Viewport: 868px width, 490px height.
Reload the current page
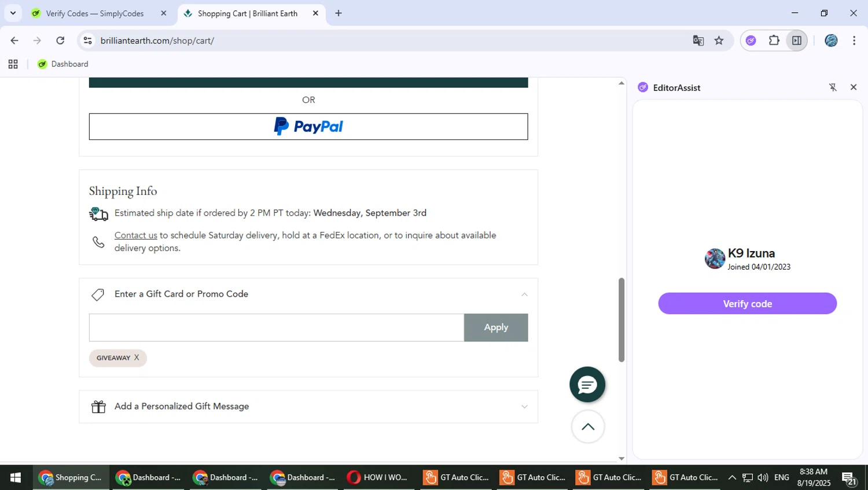click(60, 40)
